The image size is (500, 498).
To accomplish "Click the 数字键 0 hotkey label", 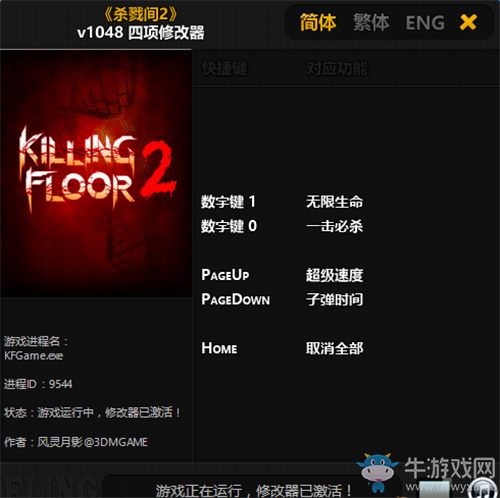I will click(229, 226).
